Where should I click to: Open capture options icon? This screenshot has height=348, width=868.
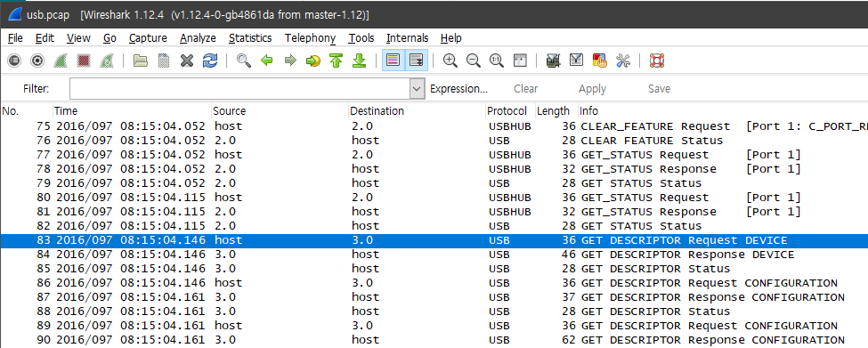tap(37, 61)
